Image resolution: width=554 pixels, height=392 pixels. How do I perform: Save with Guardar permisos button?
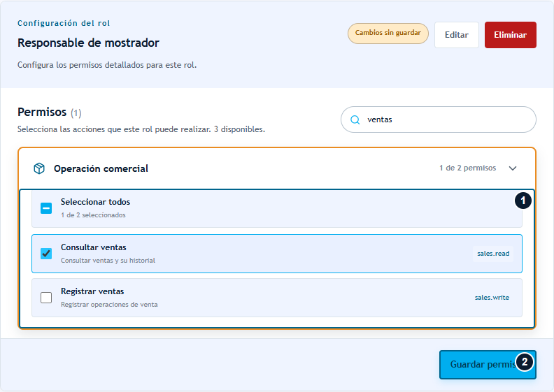pos(488,365)
